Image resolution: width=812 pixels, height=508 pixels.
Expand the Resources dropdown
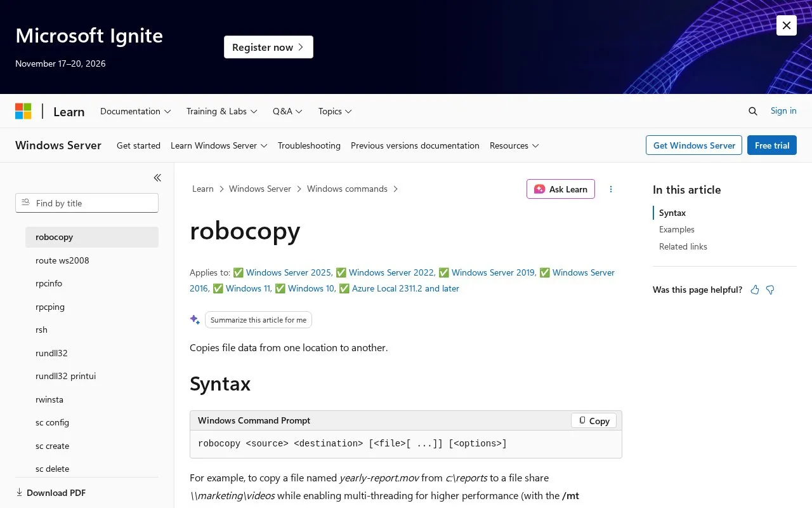coord(514,145)
